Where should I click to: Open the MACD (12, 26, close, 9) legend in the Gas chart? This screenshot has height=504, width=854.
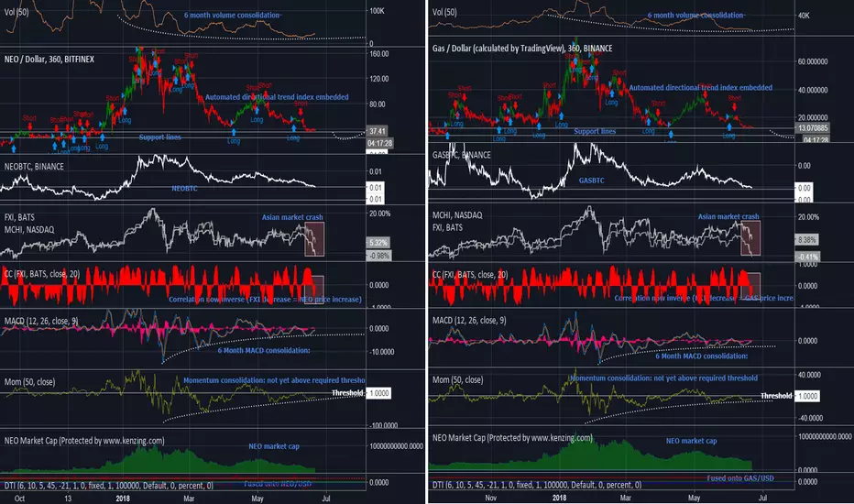pos(469,321)
